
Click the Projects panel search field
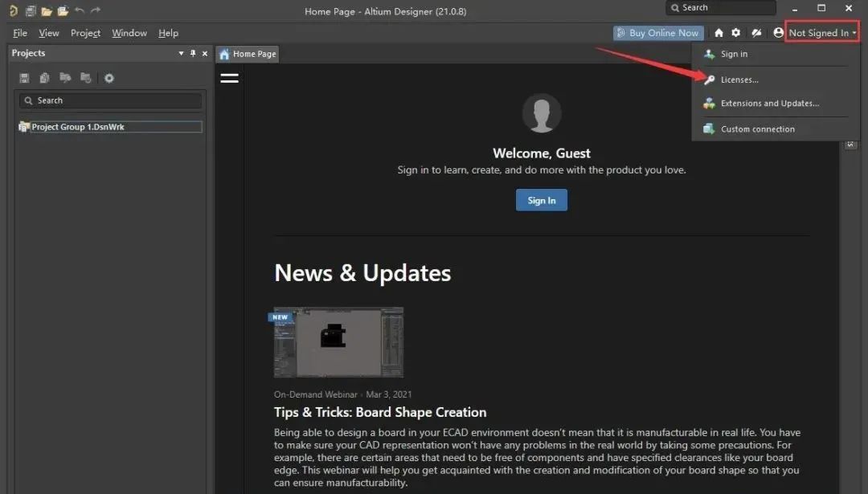[x=111, y=100]
